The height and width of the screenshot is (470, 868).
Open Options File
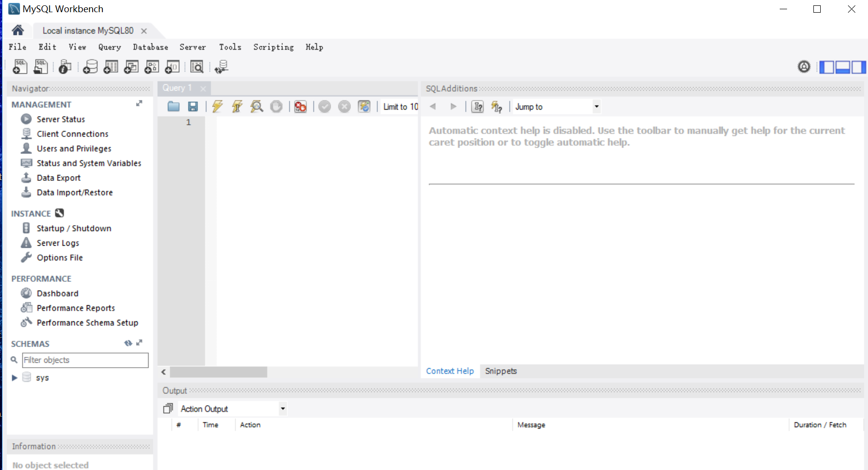pos(60,257)
